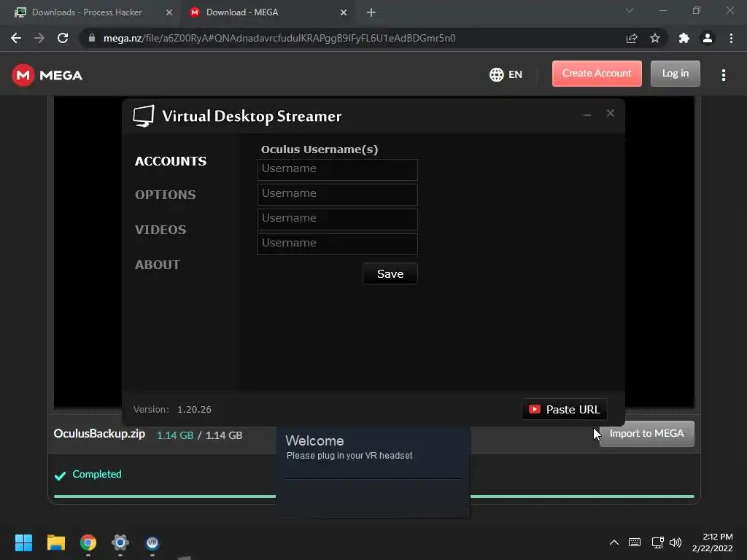The width and height of the screenshot is (747, 560).
Task: Click the address bar URL
Action: point(279,38)
